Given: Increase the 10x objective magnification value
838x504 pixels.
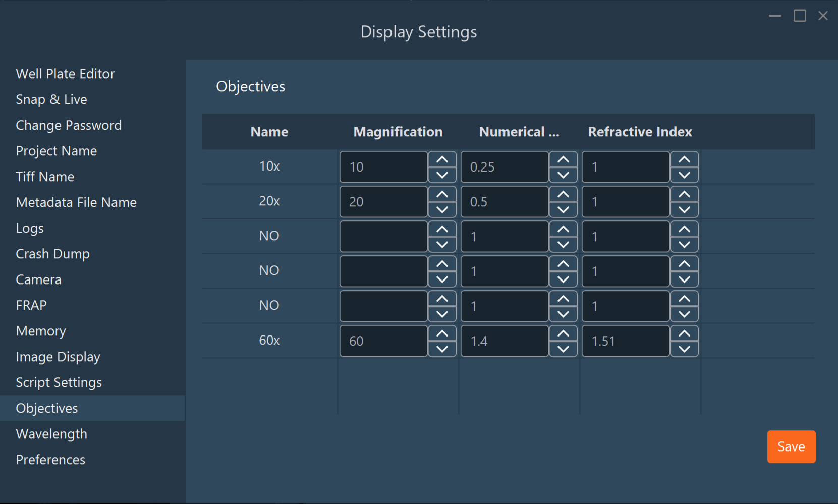Looking at the screenshot, I should pyautogui.click(x=441, y=159).
